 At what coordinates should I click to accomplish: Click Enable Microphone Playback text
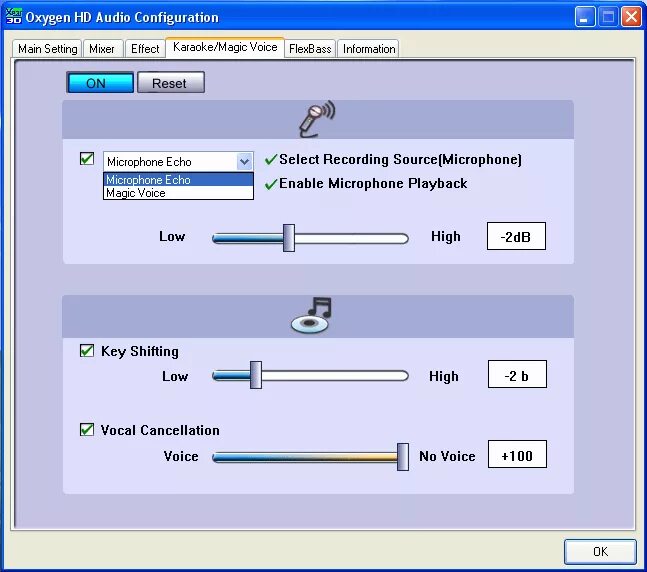tap(373, 183)
